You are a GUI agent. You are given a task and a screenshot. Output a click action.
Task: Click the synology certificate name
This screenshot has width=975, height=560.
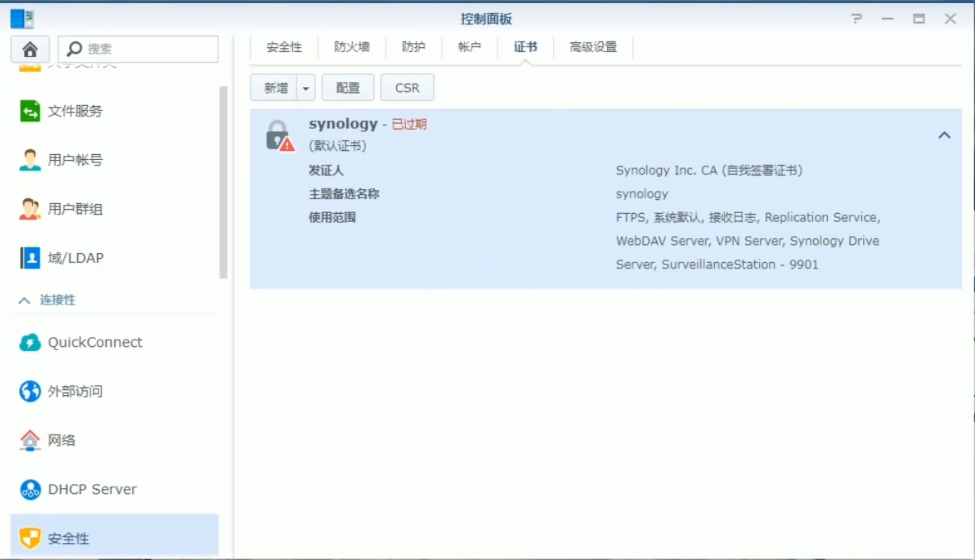point(343,124)
